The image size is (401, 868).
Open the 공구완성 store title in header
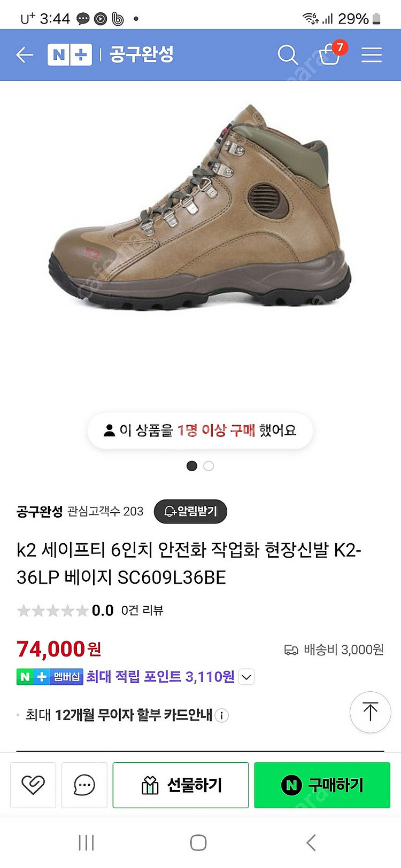click(142, 54)
